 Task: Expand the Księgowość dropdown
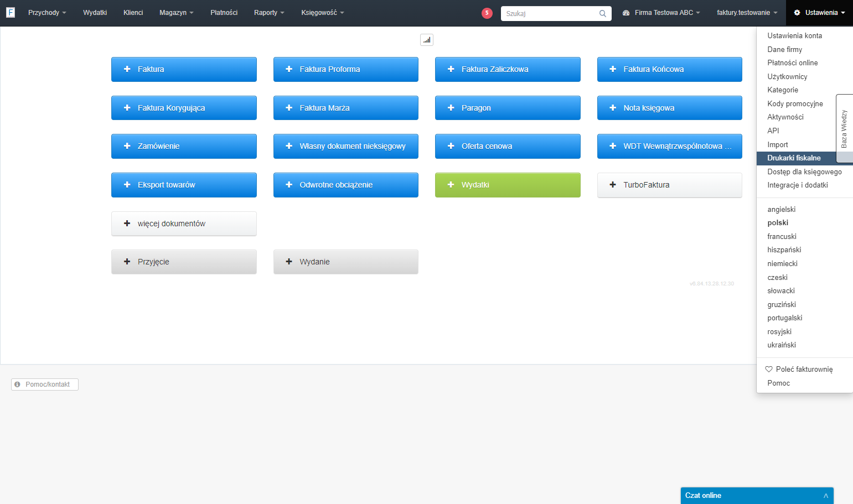click(323, 13)
